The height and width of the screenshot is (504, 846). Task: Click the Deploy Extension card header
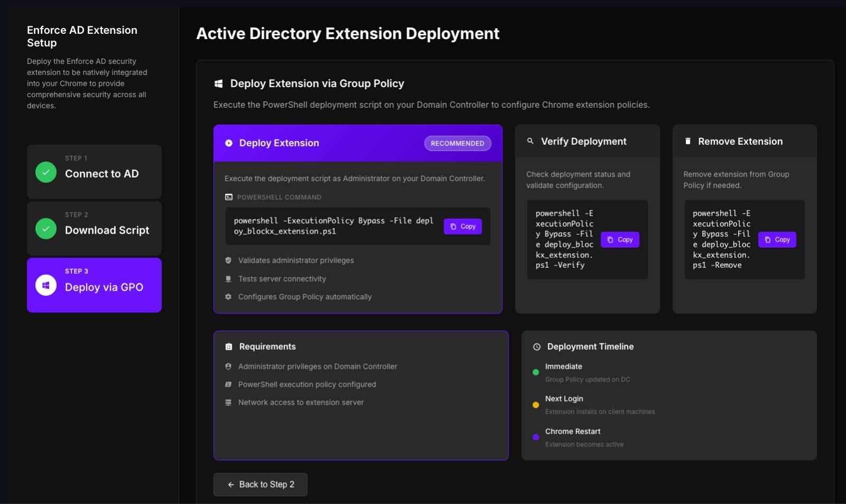coord(358,143)
